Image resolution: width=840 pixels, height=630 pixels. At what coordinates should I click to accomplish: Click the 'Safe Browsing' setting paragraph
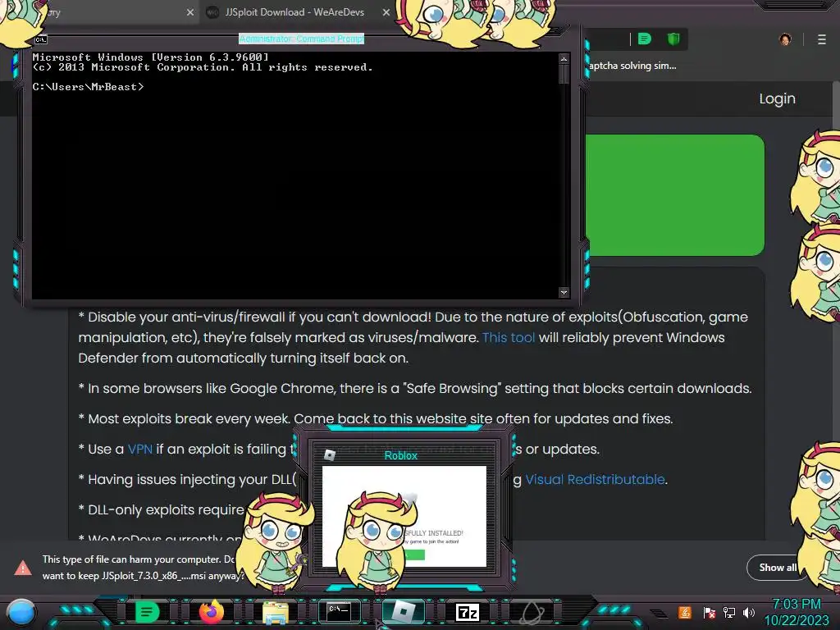coord(415,388)
